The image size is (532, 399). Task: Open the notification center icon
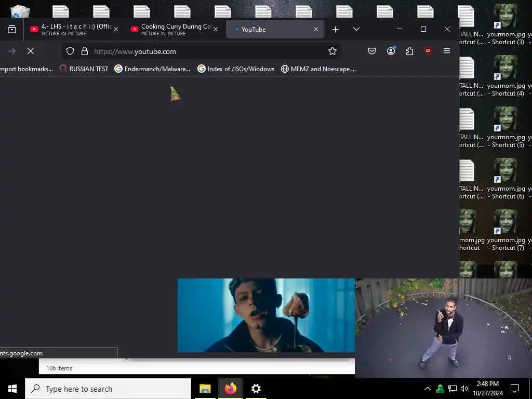pyautogui.click(x=515, y=389)
